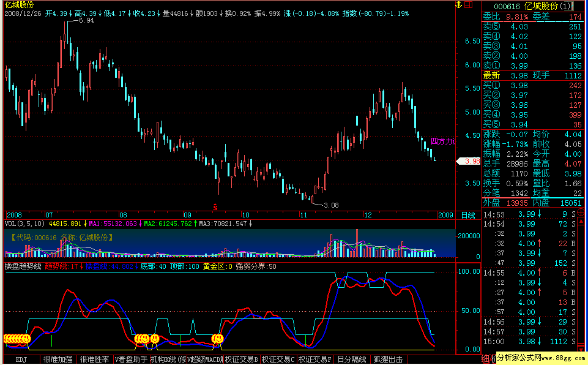
Task: Click the 6.94 high price label
Action: pos(86,21)
